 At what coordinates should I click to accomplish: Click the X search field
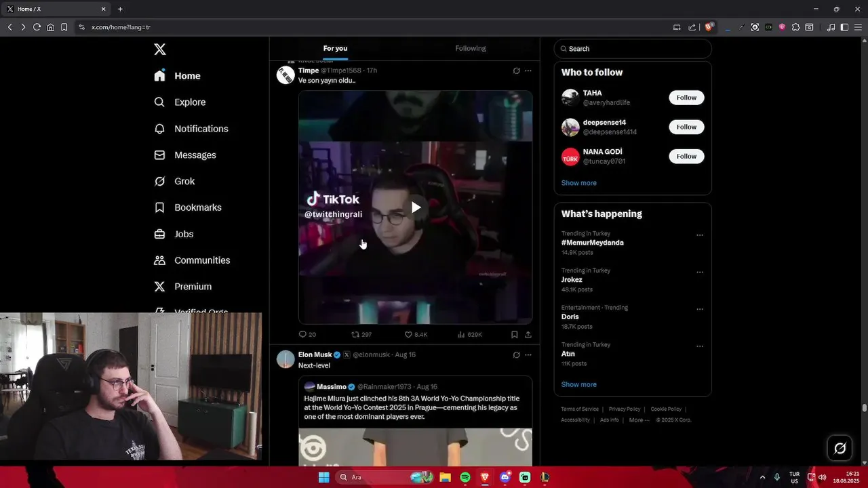pos(633,49)
